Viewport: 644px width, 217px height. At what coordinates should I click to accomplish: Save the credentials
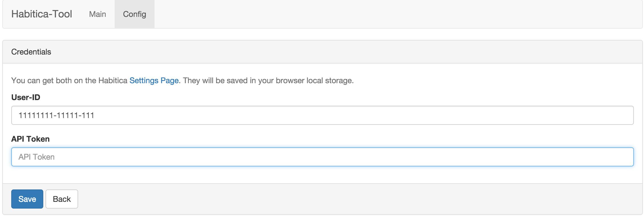27,199
